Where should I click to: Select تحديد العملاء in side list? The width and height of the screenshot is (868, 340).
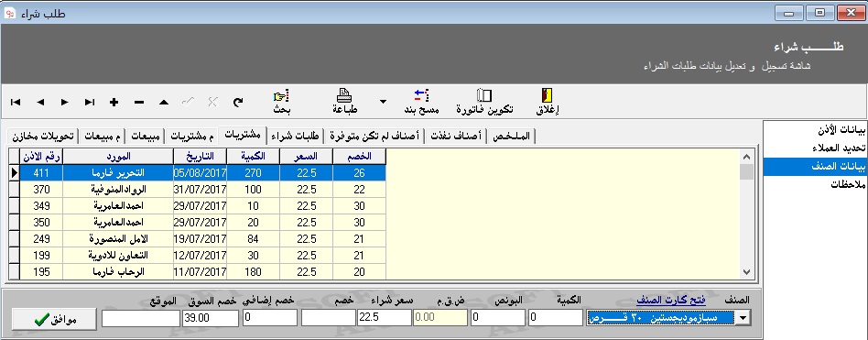815,148
